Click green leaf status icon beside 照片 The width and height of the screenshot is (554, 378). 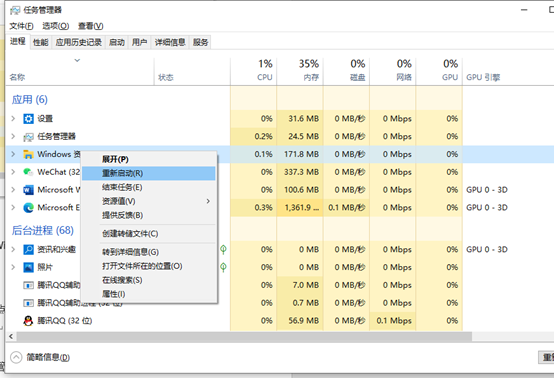223,267
